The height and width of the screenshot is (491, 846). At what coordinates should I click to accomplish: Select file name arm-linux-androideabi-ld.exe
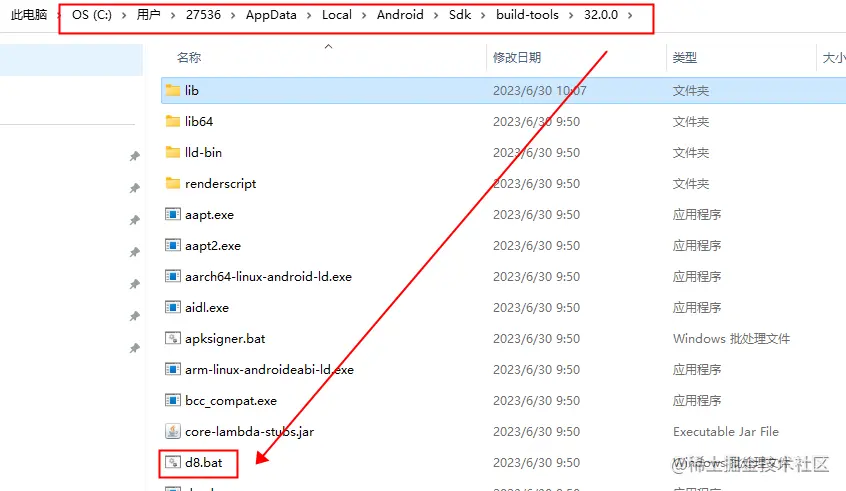pos(269,370)
